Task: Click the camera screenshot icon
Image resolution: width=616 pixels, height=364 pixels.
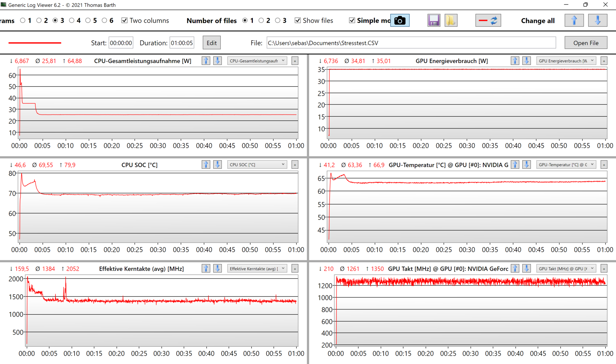Action: point(399,21)
